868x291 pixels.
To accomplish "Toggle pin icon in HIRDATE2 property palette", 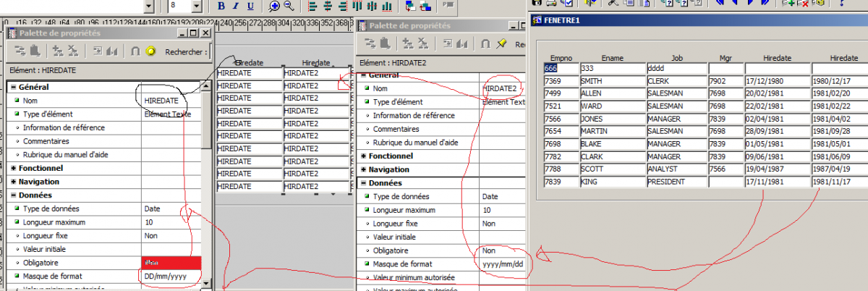I will [x=501, y=45].
